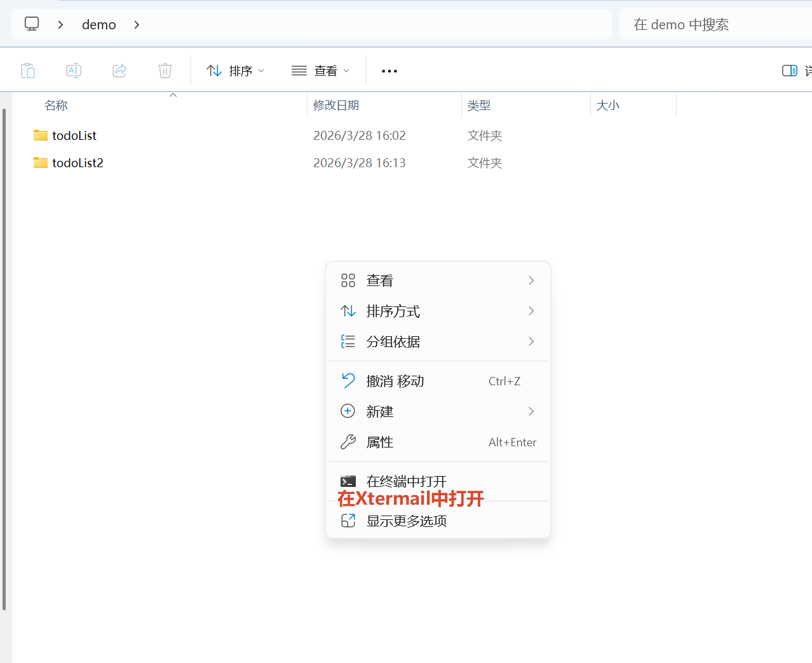
Task: Expand the 排序 sort dropdown
Action: (236, 71)
